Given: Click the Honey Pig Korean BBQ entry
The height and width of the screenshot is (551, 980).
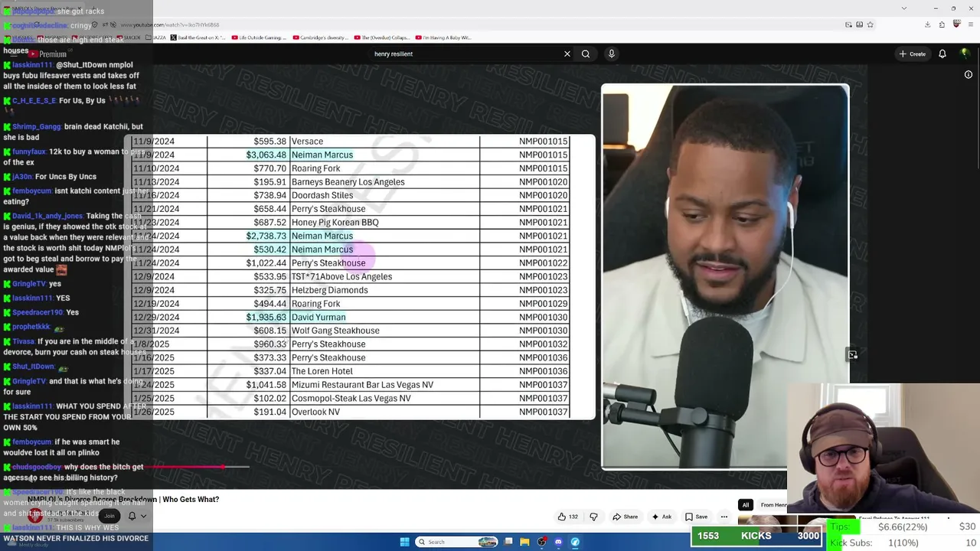Looking at the screenshot, I should point(335,222).
